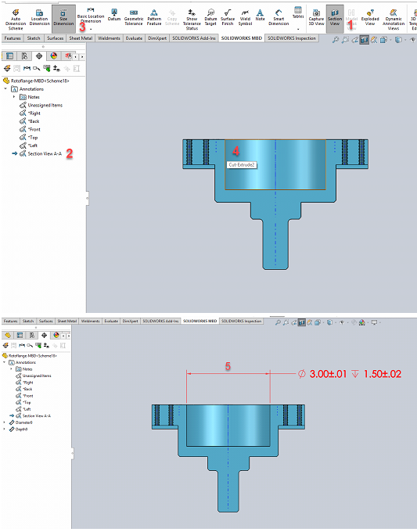Select Evaluate tab in upper window

[x=134, y=38]
